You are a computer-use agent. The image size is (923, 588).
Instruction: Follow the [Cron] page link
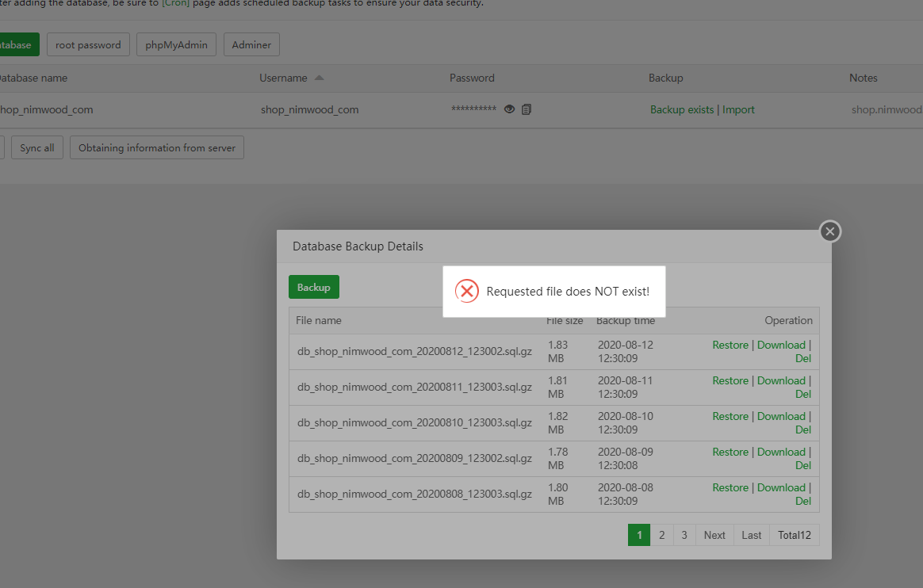[175, 3]
